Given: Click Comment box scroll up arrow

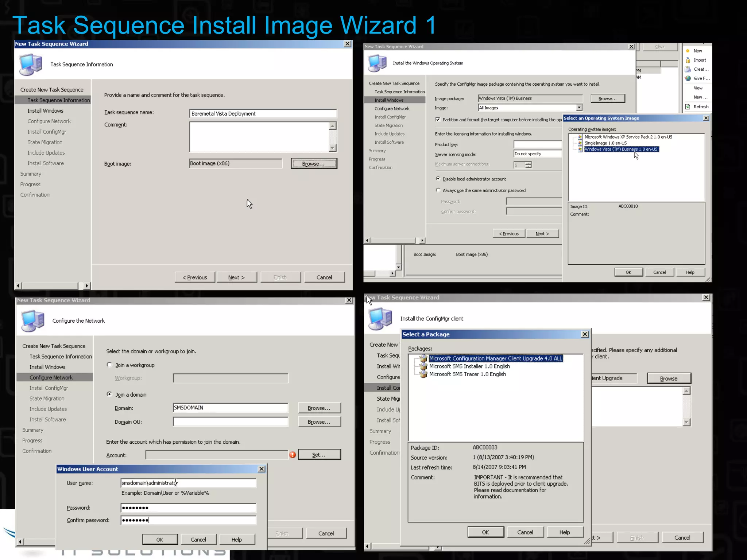Looking at the screenshot, I should 332,126.
